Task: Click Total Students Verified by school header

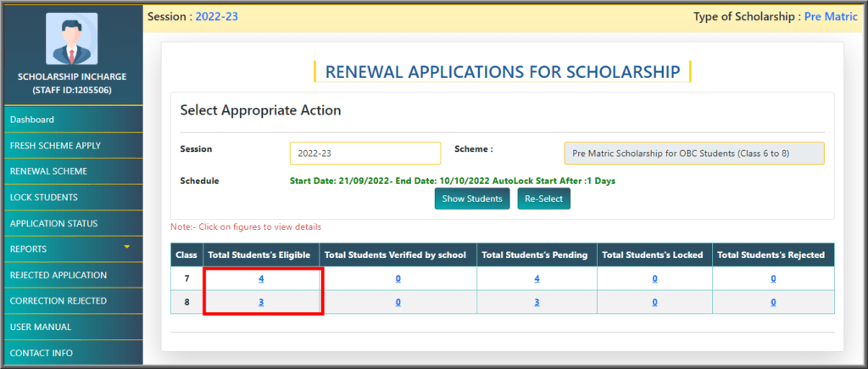Action: point(398,254)
